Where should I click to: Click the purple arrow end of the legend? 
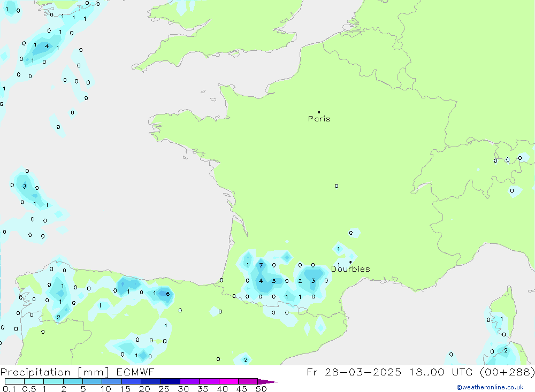(267, 381)
